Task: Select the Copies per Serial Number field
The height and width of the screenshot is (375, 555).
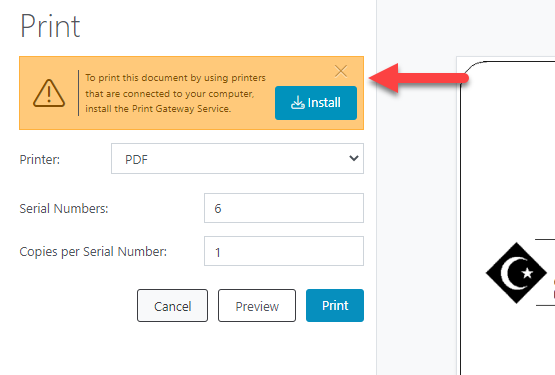Action: pos(284,251)
